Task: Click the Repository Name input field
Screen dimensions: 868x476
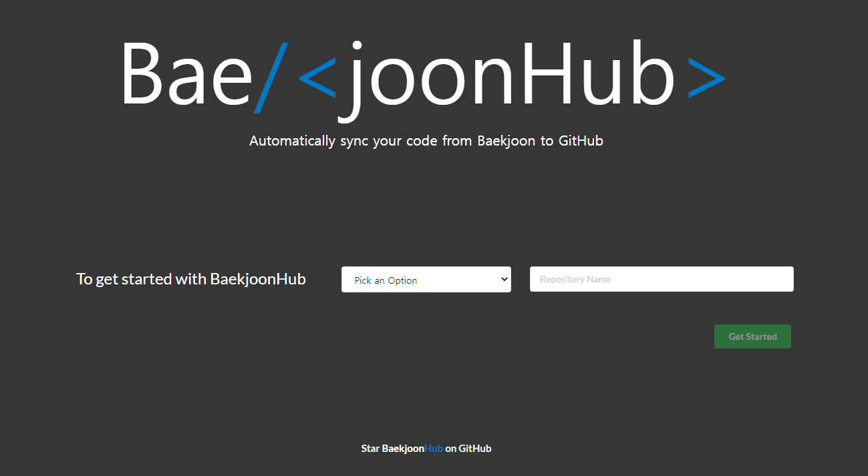Action: click(662, 279)
